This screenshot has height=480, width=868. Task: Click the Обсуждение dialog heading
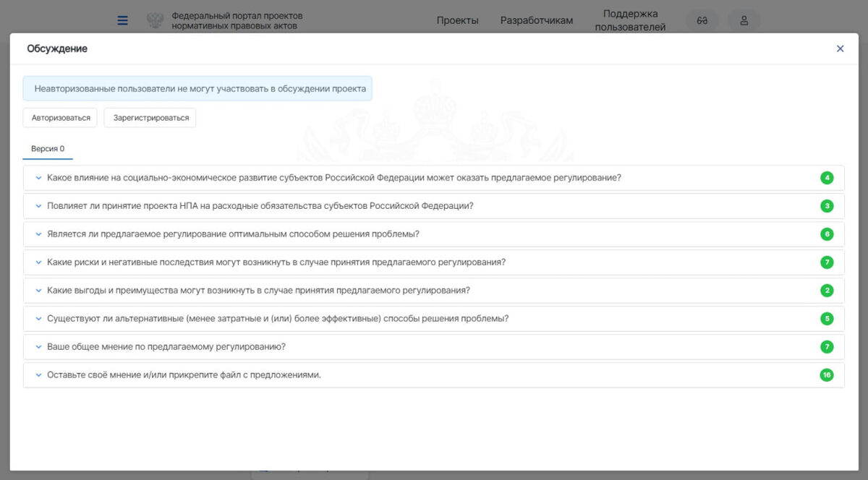coord(57,48)
